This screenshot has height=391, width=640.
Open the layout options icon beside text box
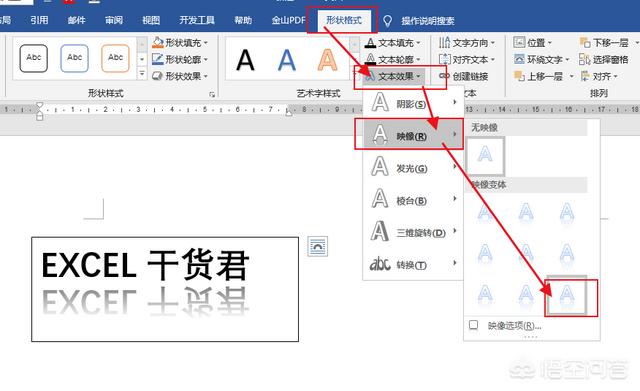click(318, 247)
